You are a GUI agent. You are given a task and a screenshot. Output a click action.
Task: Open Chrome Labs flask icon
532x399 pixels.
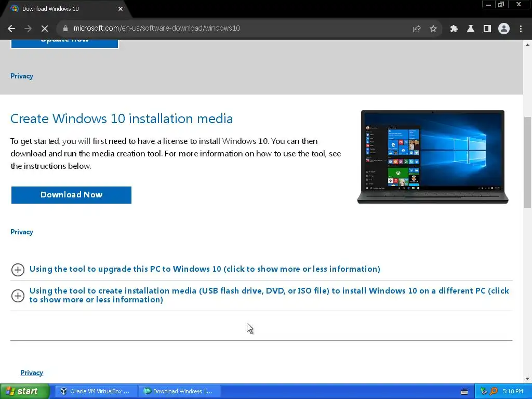471,29
